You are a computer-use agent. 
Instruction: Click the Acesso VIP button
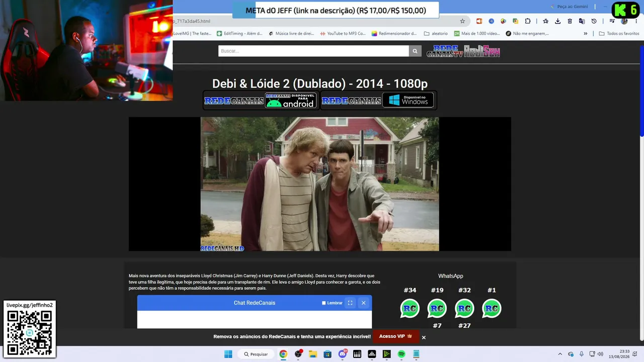point(395,336)
